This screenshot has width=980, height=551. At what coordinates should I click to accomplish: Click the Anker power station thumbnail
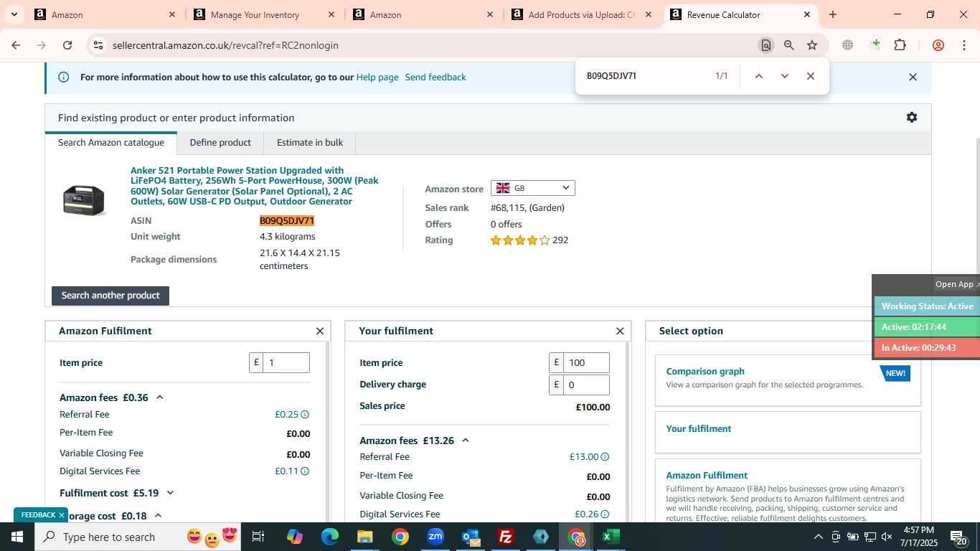point(84,200)
